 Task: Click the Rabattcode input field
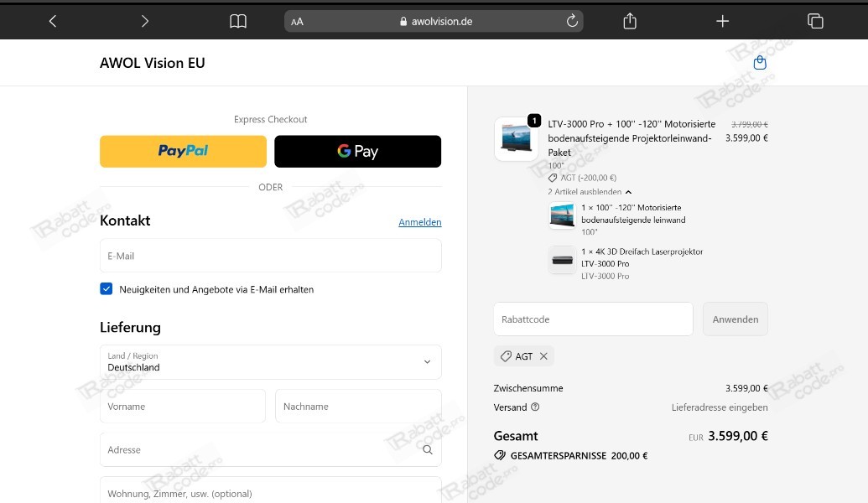593,319
